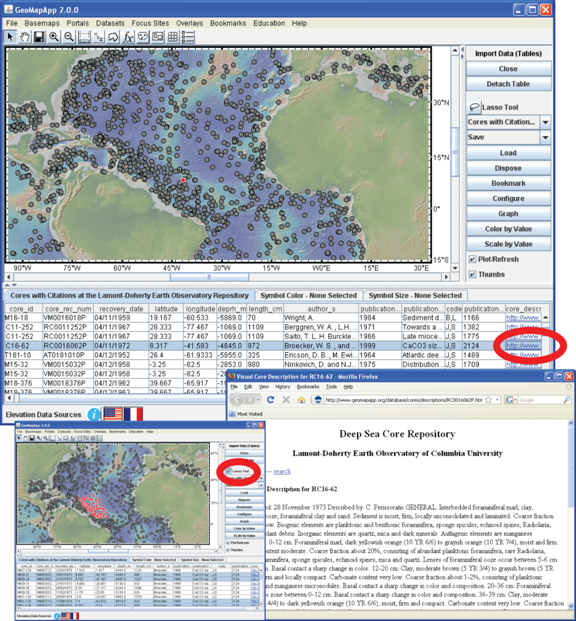This screenshot has height=621, width=576.
Task: Click the Dispose button
Action: pos(508,168)
